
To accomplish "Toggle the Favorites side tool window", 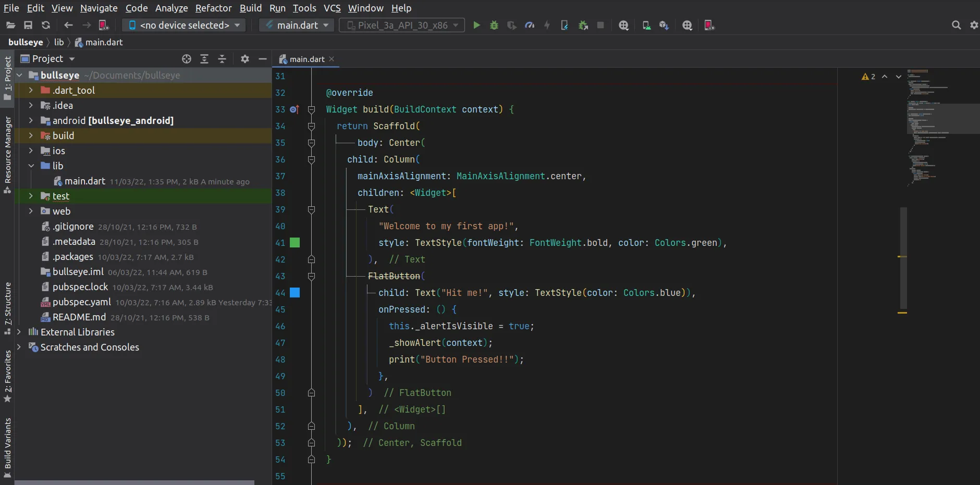I will click(x=7, y=376).
